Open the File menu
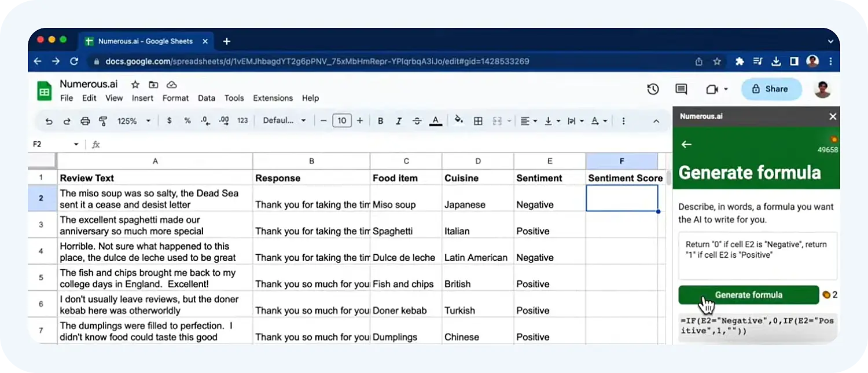868x373 pixels. point(67,98)
